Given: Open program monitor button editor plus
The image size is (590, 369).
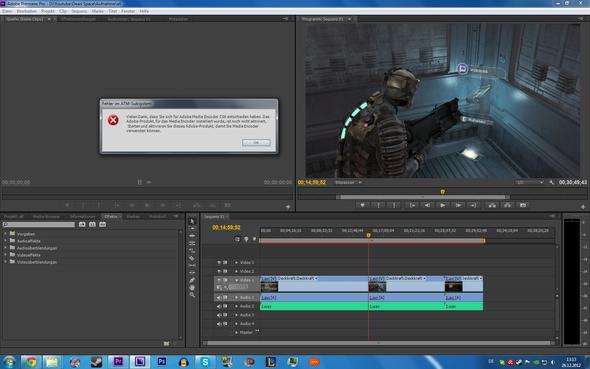Looking at the screenshot, I should pos(583,207).
